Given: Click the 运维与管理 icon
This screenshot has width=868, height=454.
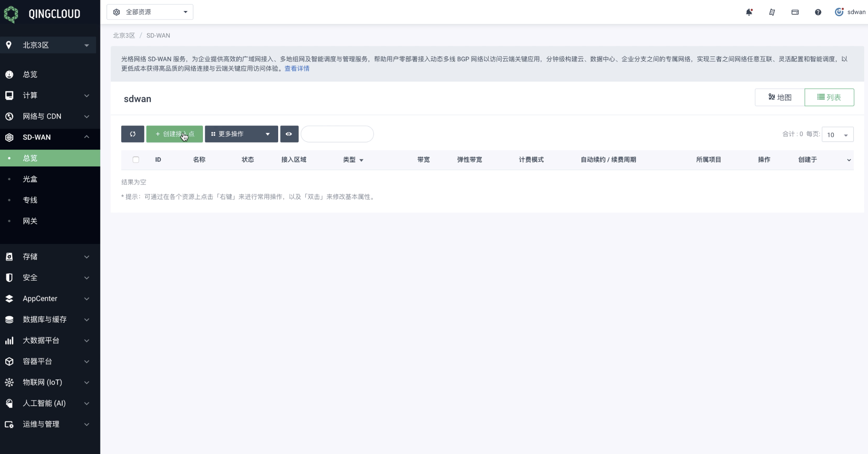Looking at the screenshot, I should (9, 424).
